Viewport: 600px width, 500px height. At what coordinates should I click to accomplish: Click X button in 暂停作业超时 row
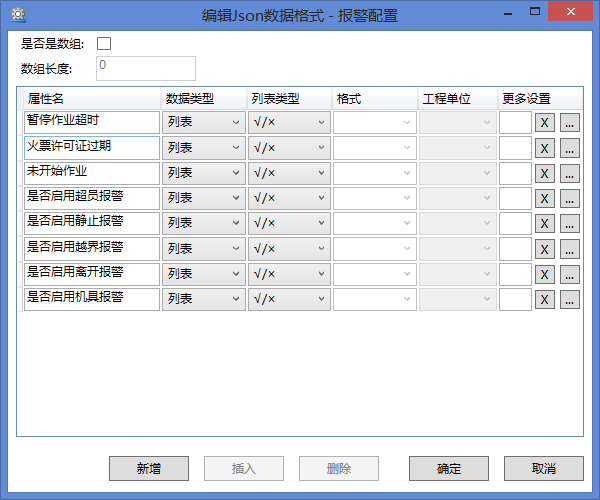tap(544, 123)
